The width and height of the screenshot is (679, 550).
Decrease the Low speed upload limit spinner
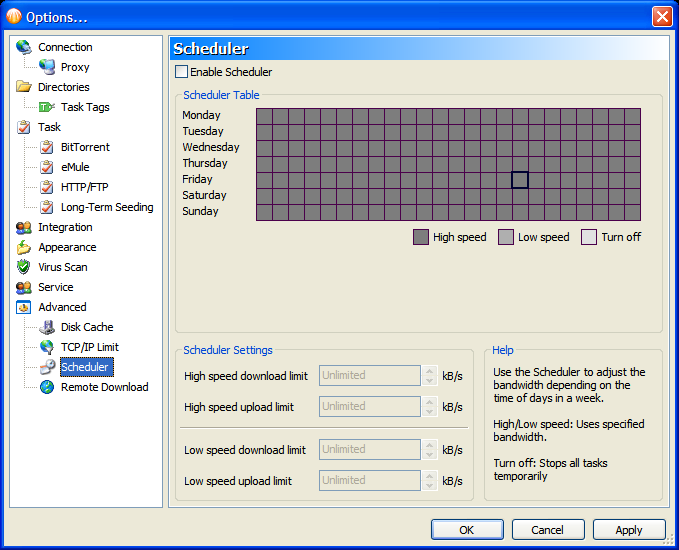430,485
